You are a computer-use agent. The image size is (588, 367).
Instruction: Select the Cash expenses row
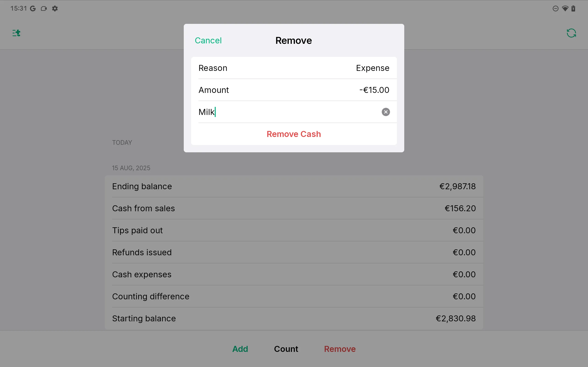coord(294,274)
